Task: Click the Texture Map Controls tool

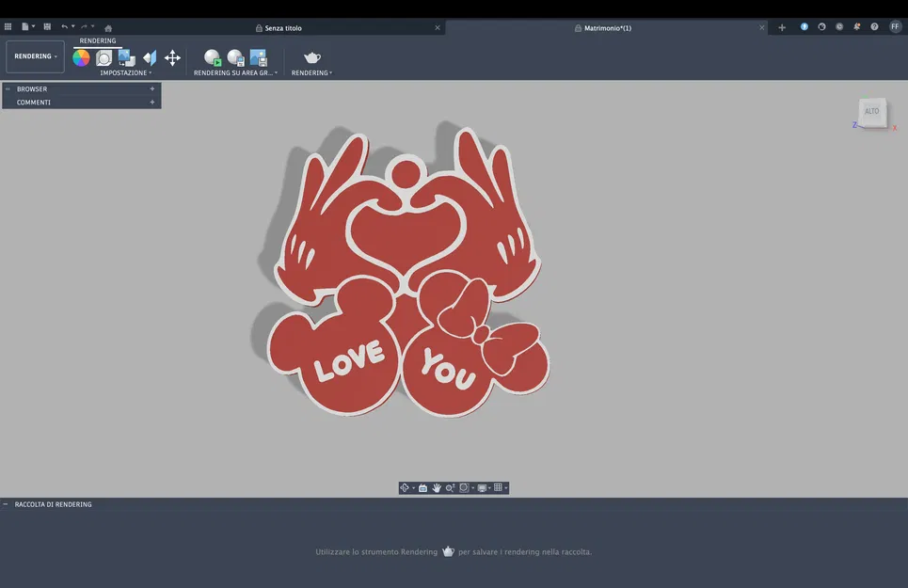Action: pos(150,57)
